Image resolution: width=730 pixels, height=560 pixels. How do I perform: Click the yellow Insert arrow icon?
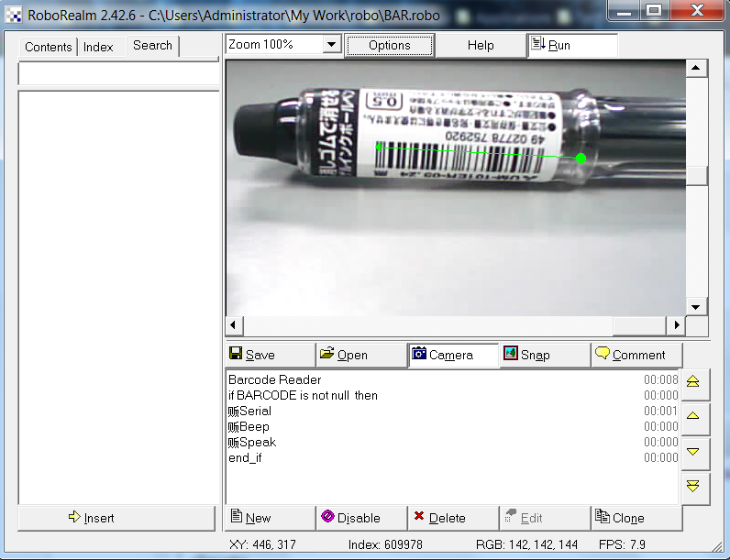pos(74,516)
